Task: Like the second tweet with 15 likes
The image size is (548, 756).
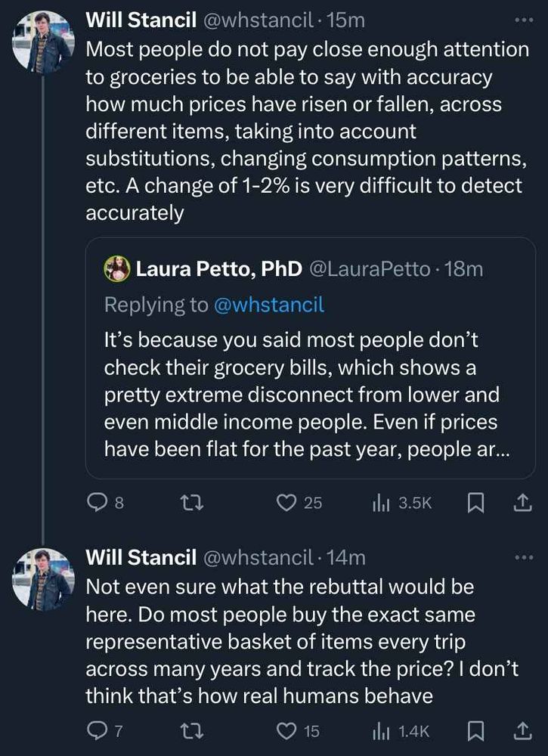Action: tap(299, 731)
